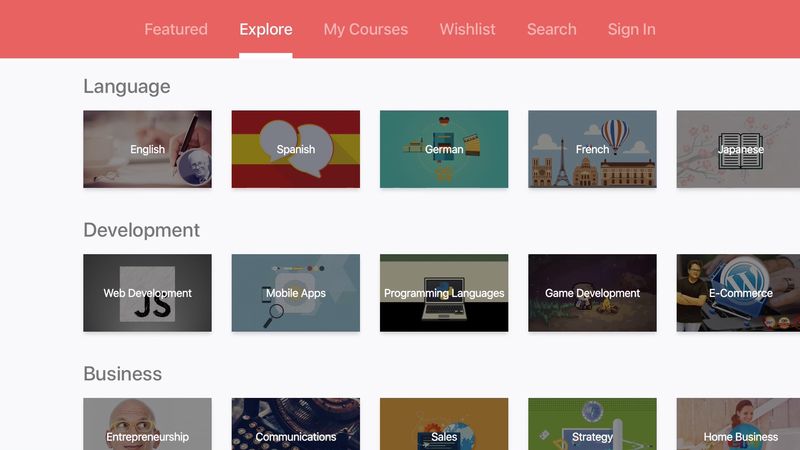Screen dimensions: 800x450
Task: Choose the Sales category card
Action: (x=444, y=424)
